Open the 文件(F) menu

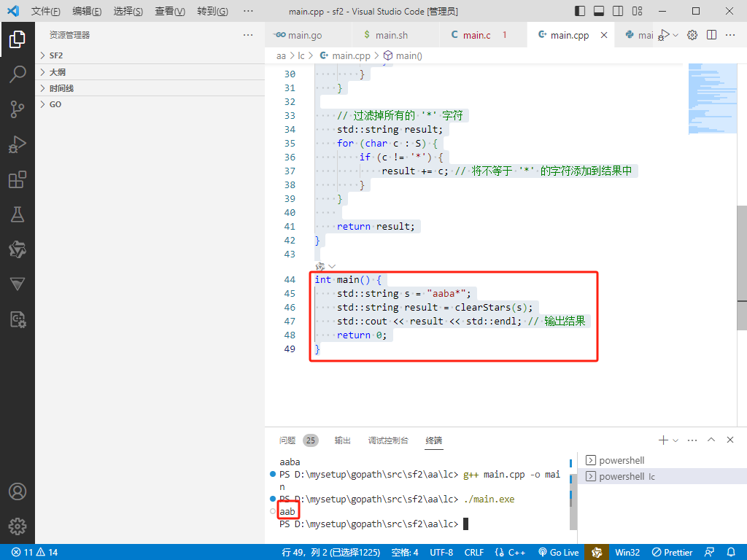coord(46,11)
